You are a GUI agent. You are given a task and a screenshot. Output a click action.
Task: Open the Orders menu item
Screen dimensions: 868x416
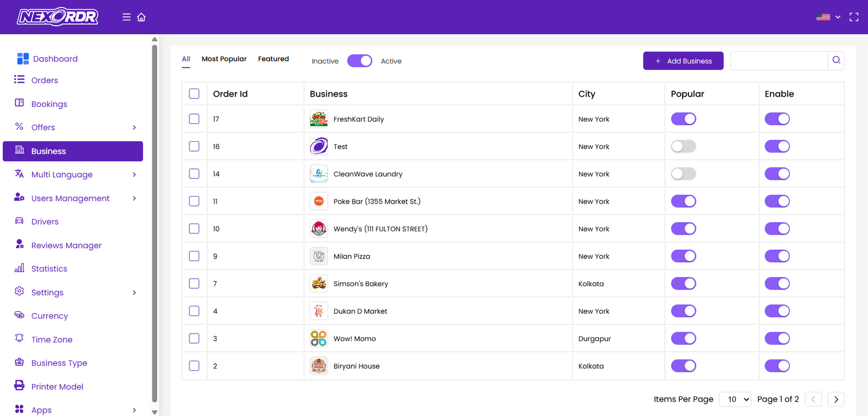tap(44, 80)
